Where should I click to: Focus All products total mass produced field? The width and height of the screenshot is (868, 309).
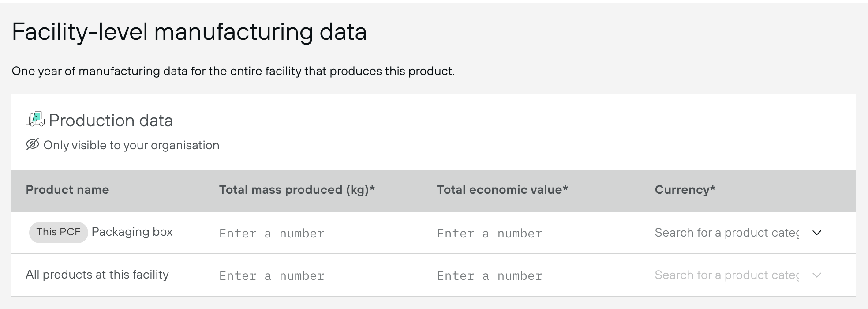coord(318,275)
